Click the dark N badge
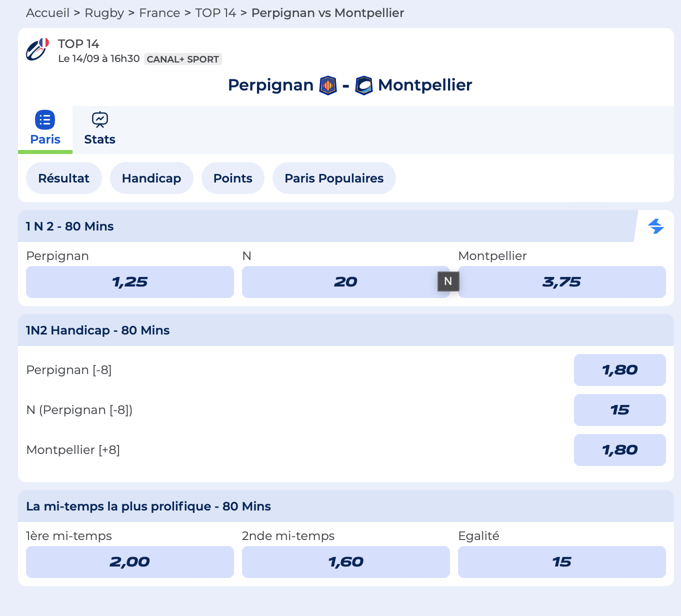The height and width of the screenshot is (616, 681). point(448,281)
